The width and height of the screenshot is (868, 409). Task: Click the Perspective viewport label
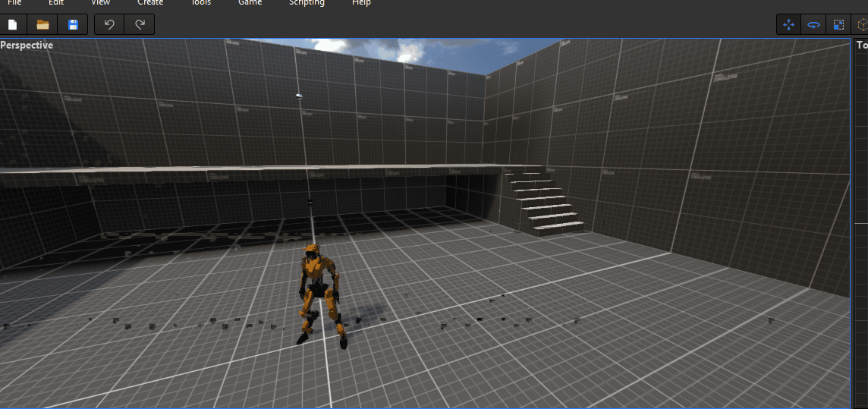27,46
